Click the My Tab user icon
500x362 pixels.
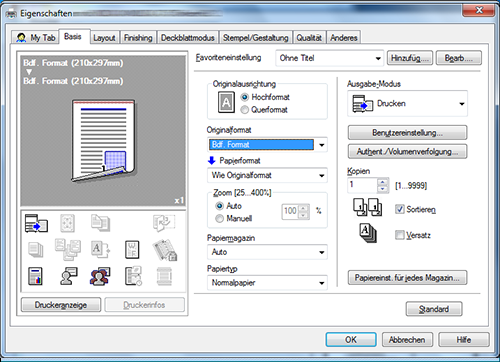point(21,38)
